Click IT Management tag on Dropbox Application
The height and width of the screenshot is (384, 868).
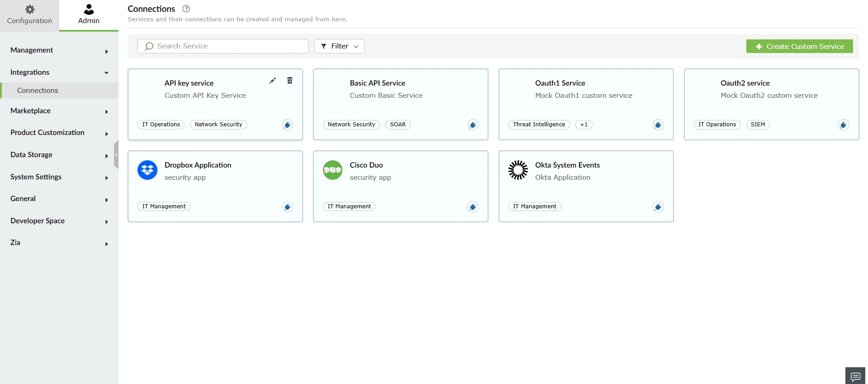click(164, 206)
